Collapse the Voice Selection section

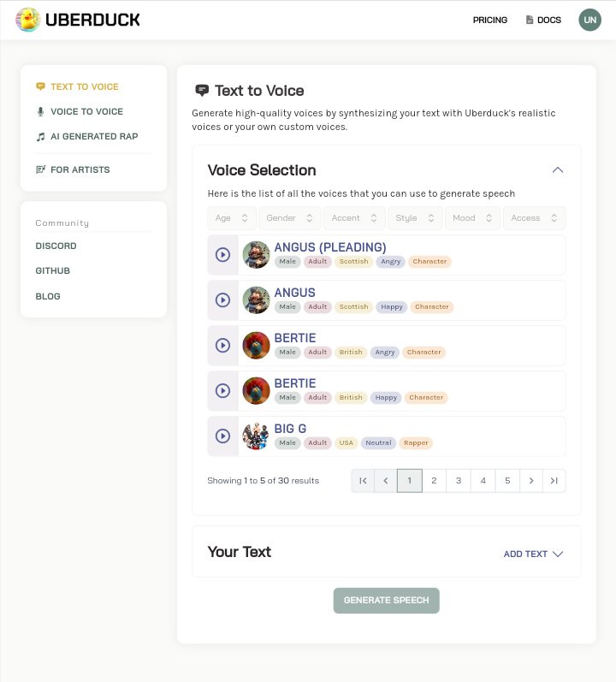557,170
